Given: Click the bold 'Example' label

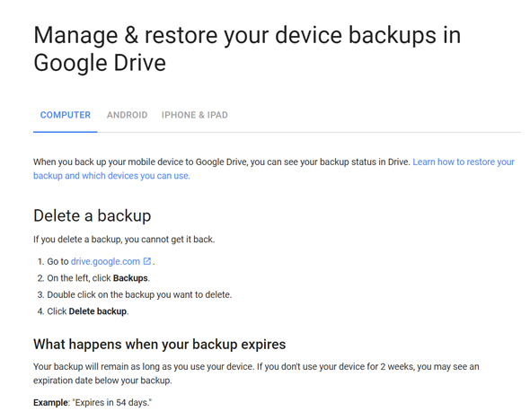Looking at the screenshot, I should click(x=50, y=403).
